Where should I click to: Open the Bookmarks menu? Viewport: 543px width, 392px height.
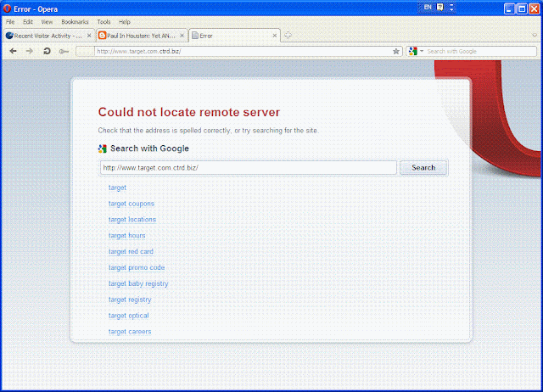tap(75, 22)
